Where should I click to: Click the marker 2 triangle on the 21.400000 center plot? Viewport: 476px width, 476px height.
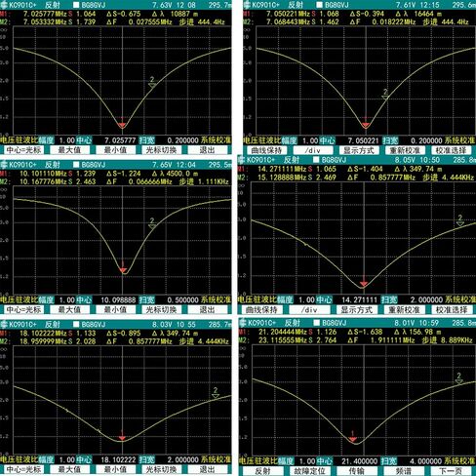point(458,381)
